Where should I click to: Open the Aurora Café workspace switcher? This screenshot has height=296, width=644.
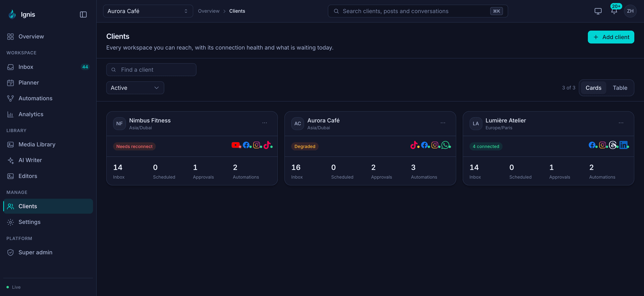pos(148,11)
